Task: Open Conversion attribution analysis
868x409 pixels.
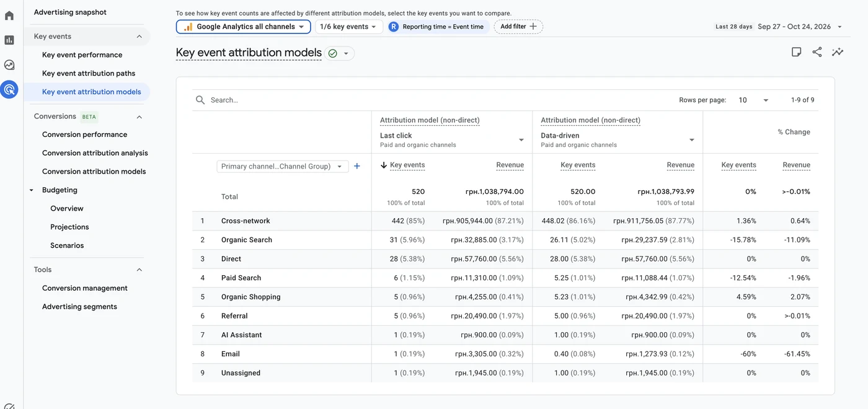Action: [95, 153]
